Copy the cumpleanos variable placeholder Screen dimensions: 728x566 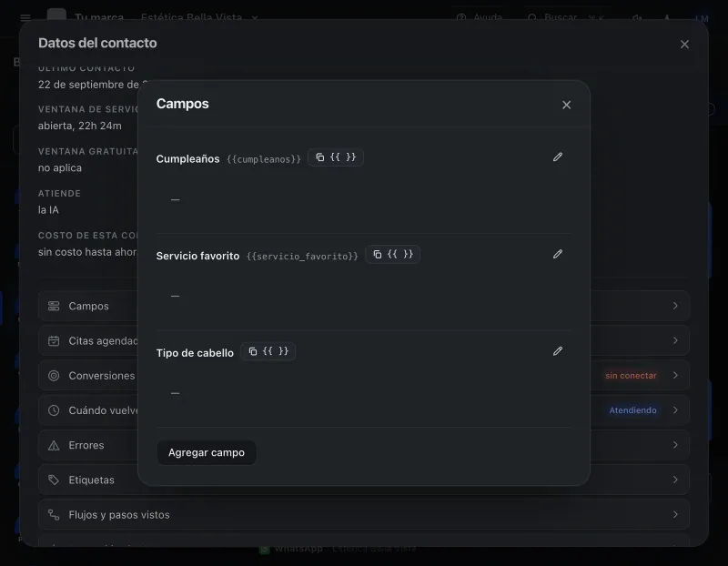(335, 157)
